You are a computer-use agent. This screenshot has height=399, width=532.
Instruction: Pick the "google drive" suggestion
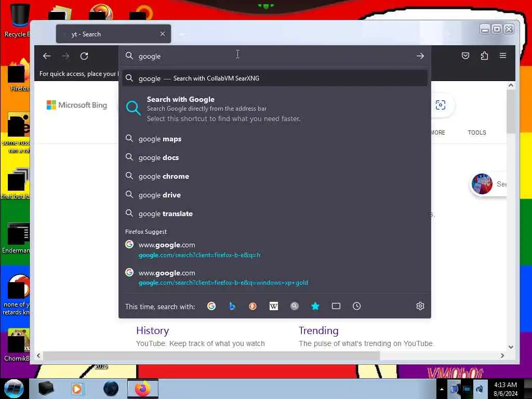tap(275, 195)
